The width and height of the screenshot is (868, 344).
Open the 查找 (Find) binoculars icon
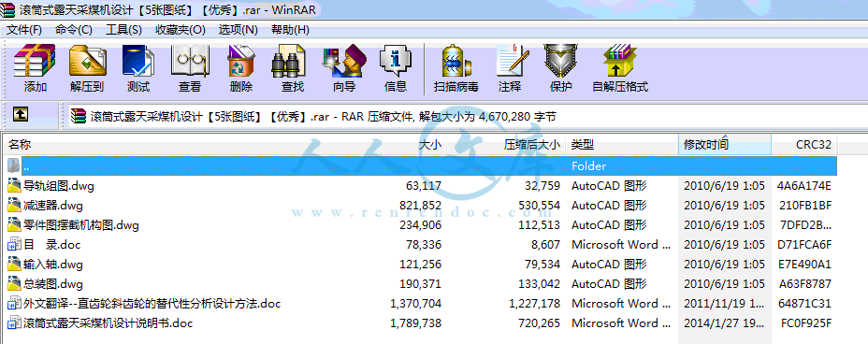tap(292, 68)
